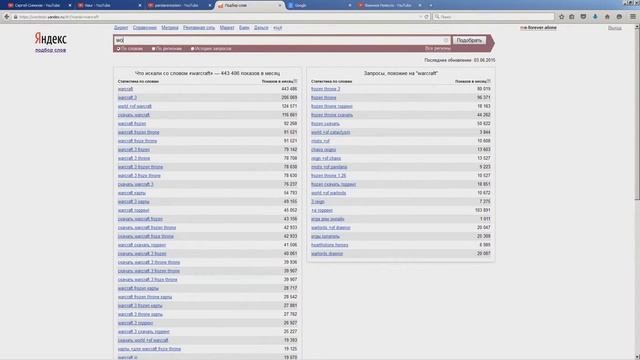Open the world of cataclysm query link
The height and width of the screenshot is (360, 640).
(331, 132)
